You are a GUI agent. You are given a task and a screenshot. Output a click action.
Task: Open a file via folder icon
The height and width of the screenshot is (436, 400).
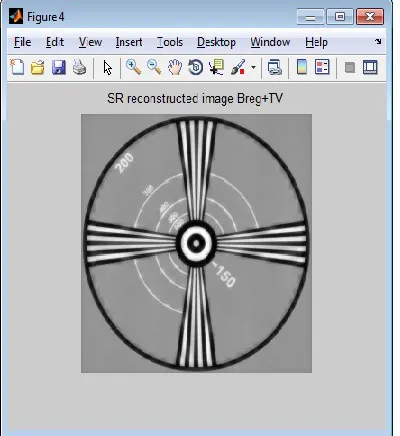coord(37,67)
